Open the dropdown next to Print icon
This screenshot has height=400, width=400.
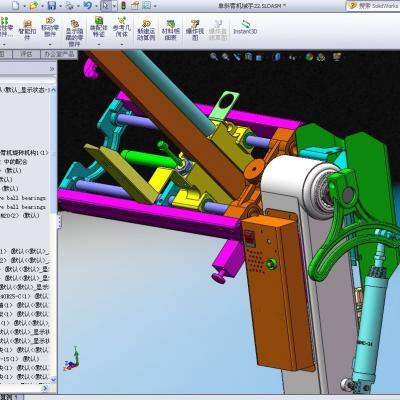tap(78, 6)
